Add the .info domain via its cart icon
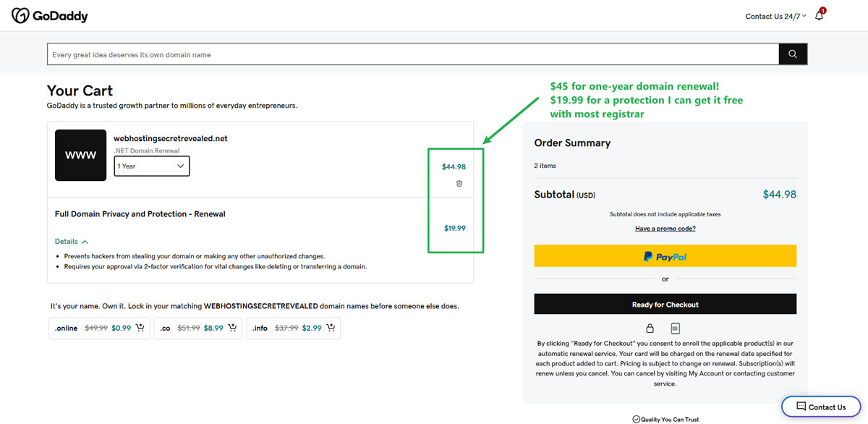 [x=331, y=328]
